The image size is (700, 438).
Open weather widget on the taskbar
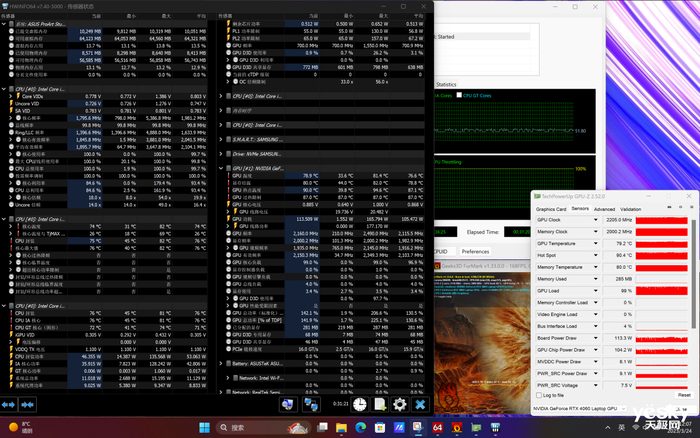click(x=21, y=427)
